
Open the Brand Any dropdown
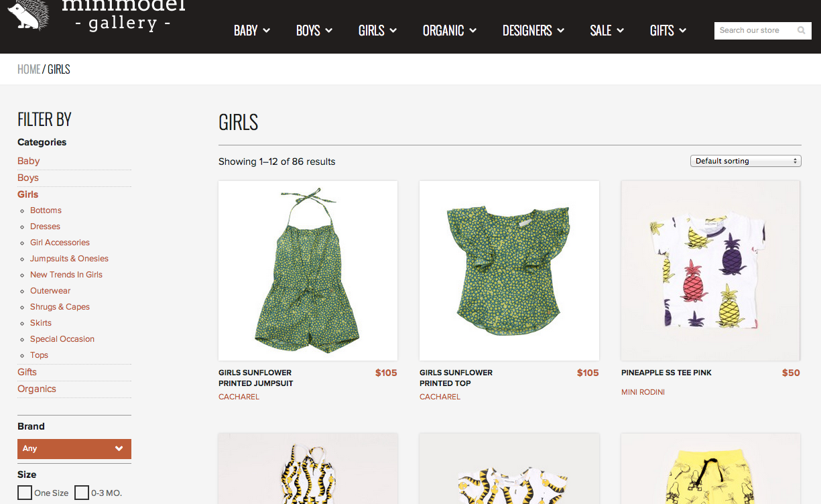pyautogui.click(x=74, y=448)
